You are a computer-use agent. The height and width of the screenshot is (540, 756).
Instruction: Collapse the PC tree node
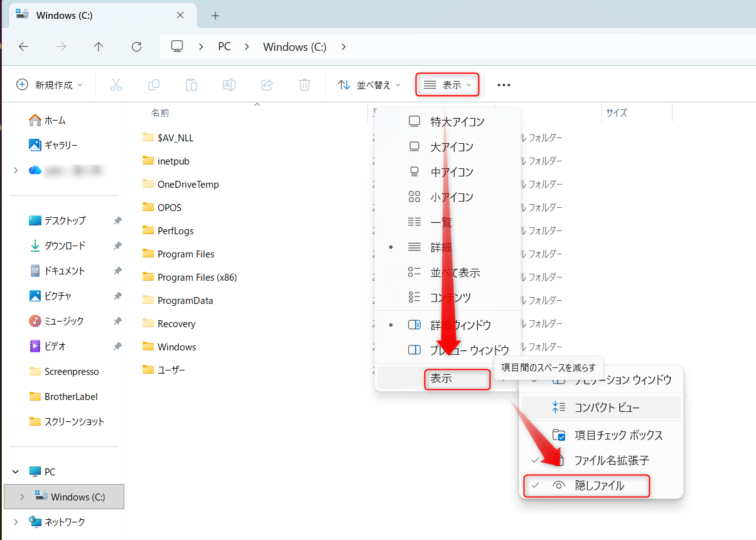16,472
